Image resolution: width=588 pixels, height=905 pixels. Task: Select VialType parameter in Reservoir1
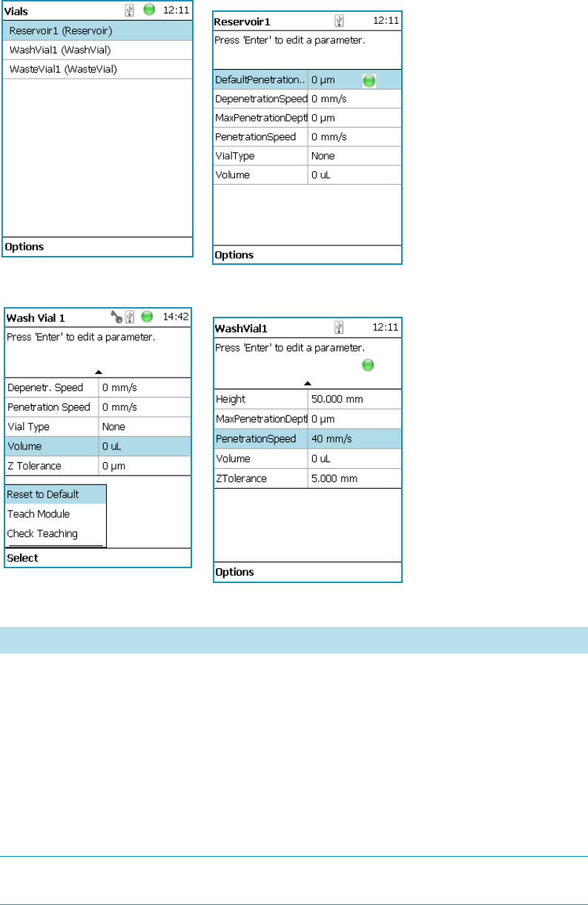308,157
